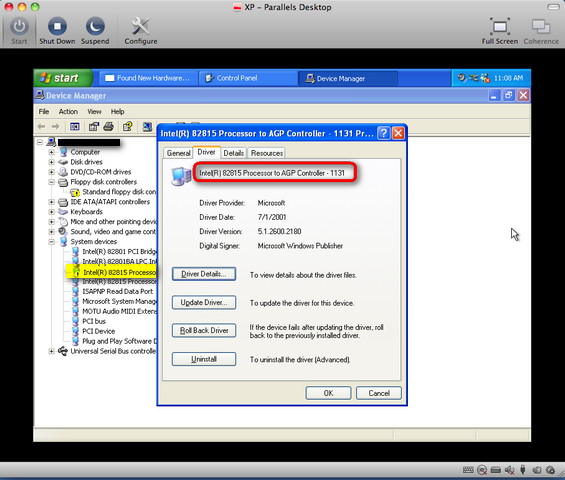Image resolution: width=565 pixels, height=480 pixels.
Task: Cancel the properties dialog
Action: pyautogui.click(x=379, y=393)
